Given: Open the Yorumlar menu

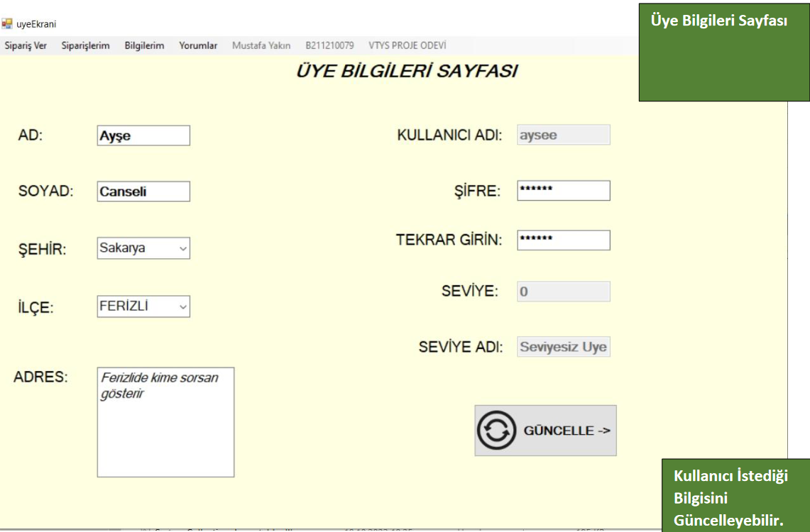Looking at the screenshot, I should [x=198, y=45].
